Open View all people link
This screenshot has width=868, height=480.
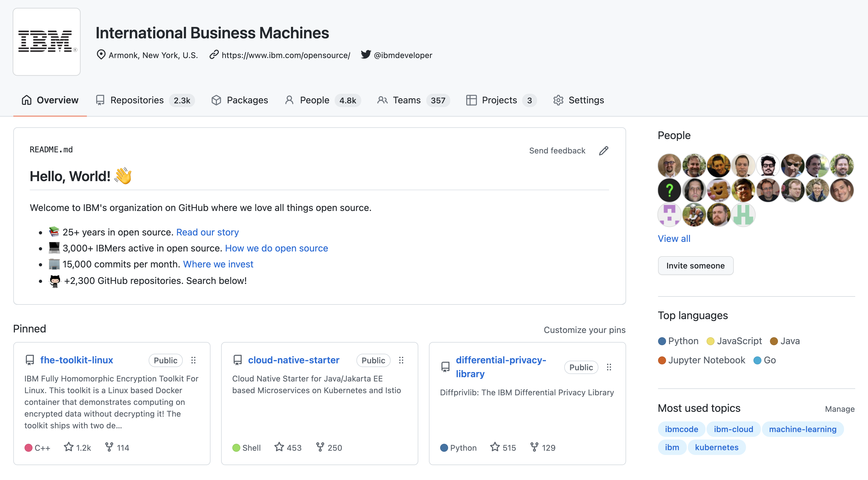tap(674, 238)
